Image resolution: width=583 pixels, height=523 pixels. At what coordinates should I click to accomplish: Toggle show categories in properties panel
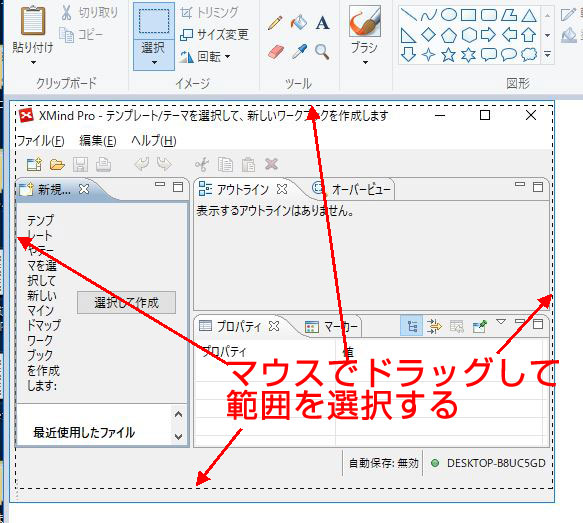412,326
